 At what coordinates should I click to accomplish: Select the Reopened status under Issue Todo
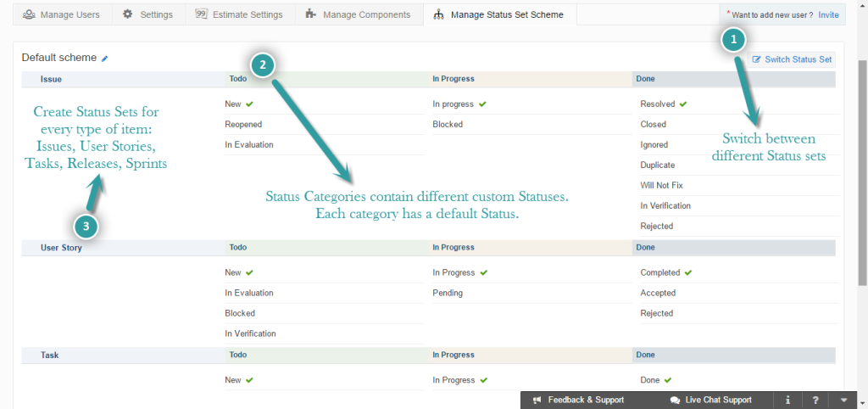pyautogui.click(x=243, y=124)
